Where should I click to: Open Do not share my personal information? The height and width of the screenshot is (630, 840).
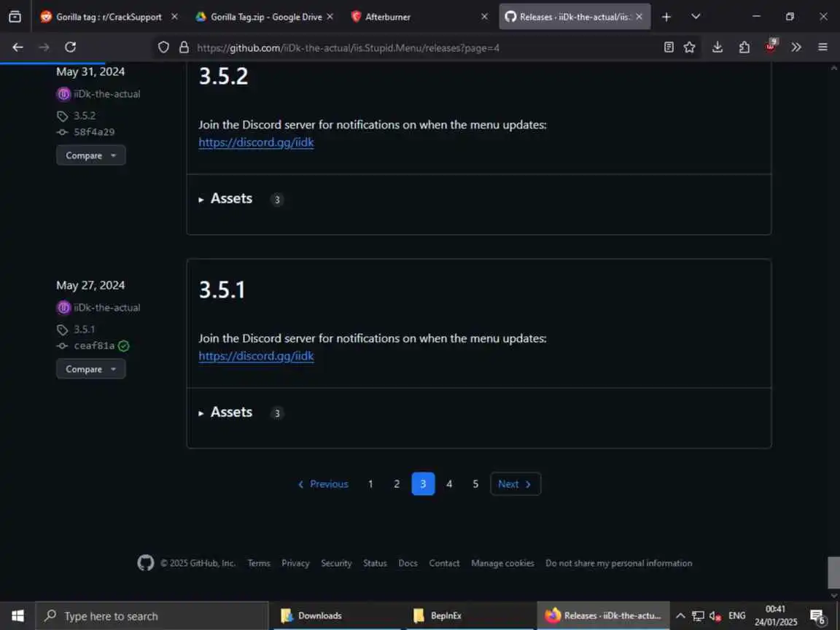619,564
